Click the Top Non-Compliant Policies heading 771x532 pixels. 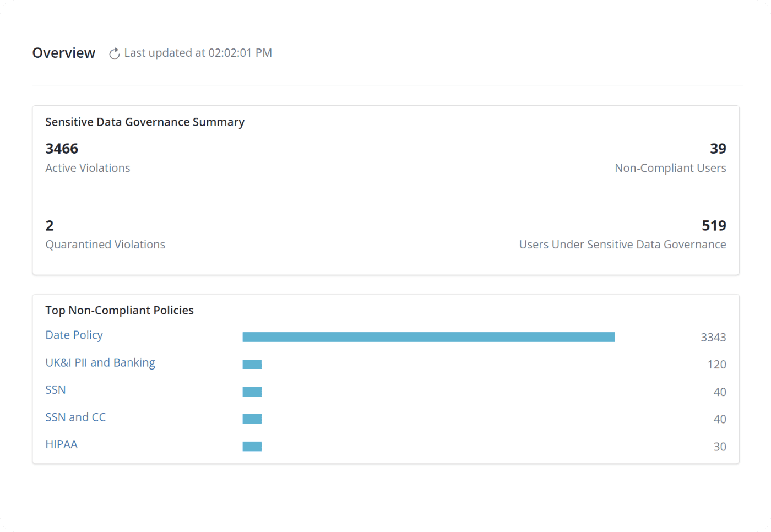(120, 310)
